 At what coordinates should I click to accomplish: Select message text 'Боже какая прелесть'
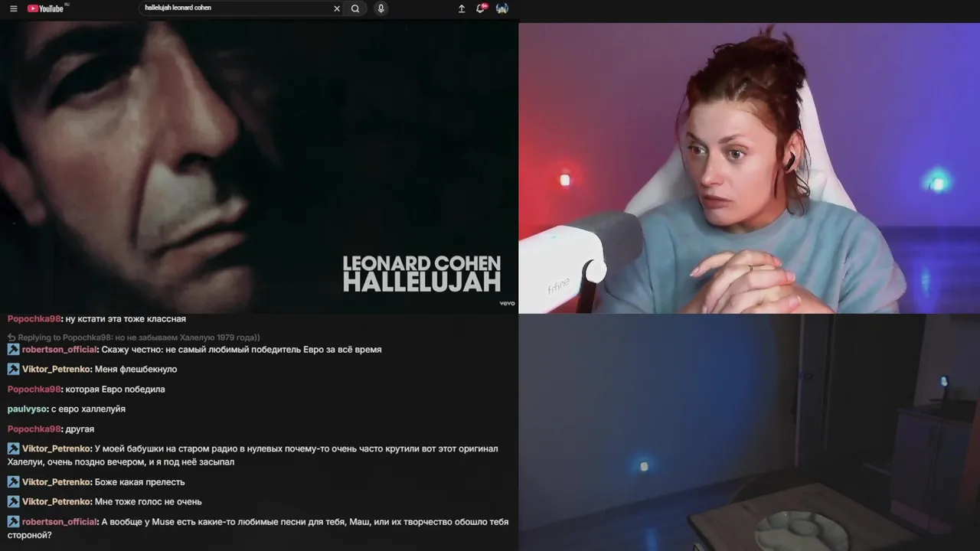pyautogui.click(x=140, y=483)
